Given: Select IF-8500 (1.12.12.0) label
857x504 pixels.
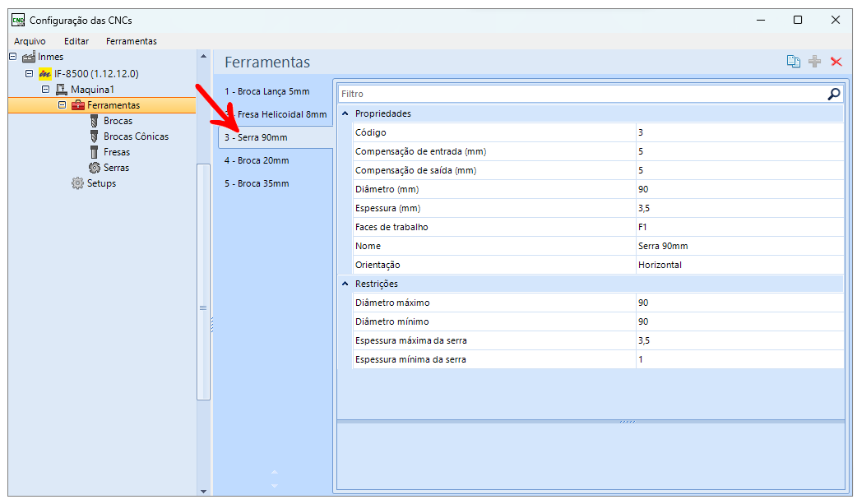Looking at the screenshot, I should point(96,74).
